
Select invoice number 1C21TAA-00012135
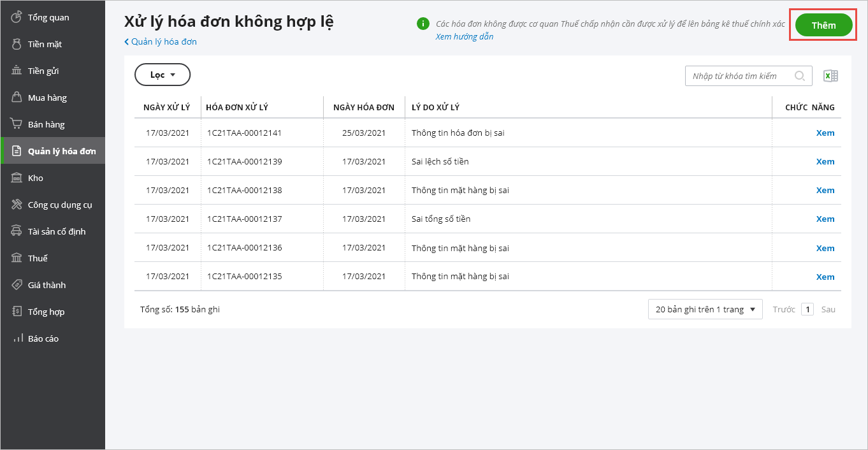tap(244, 277)
